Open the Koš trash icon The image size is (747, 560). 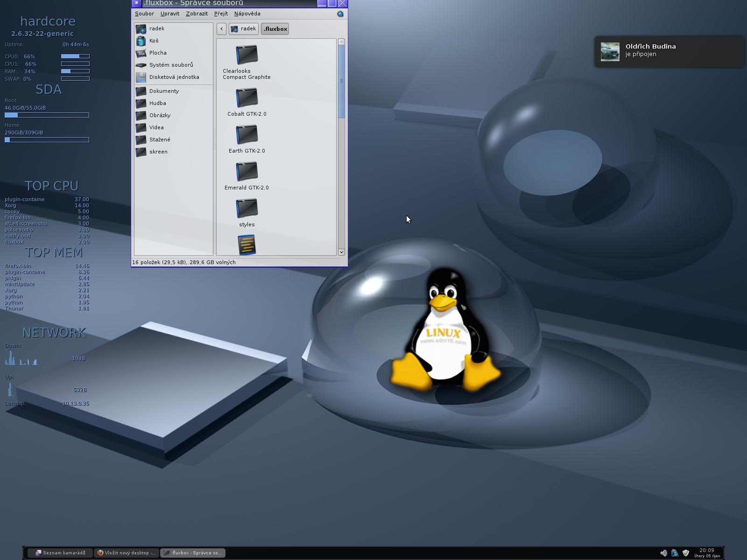141,41
